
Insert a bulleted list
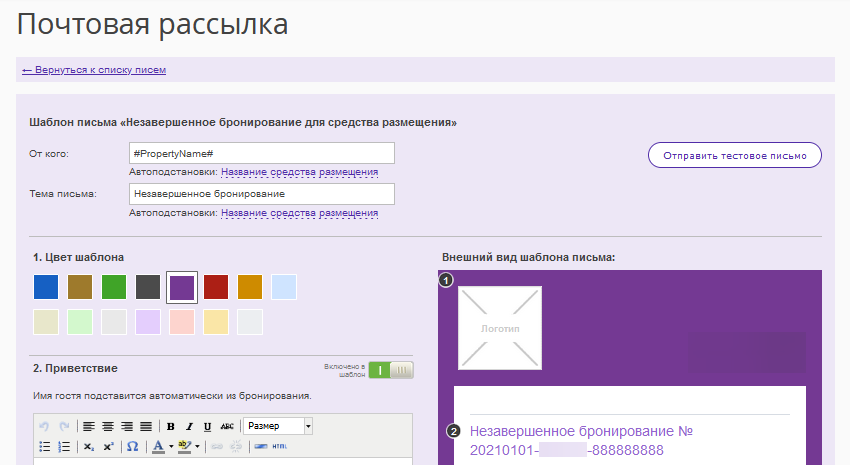[x=44, y=447]
